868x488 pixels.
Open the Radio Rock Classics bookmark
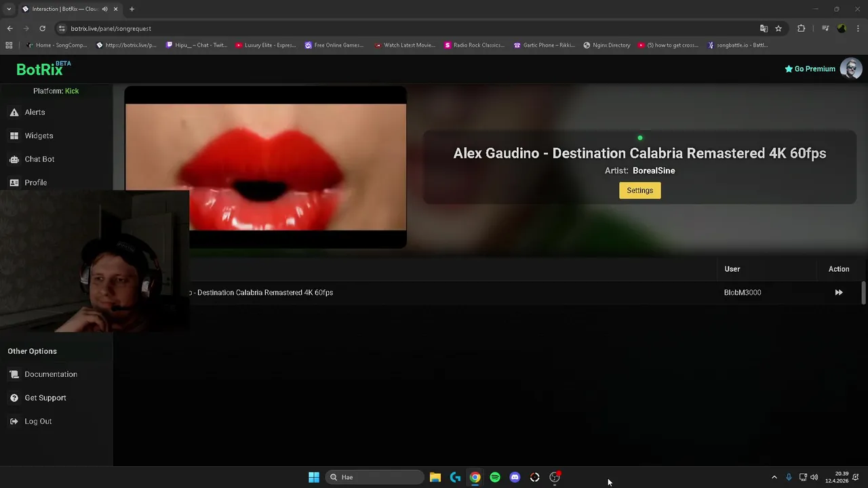[x=474, y=45]
